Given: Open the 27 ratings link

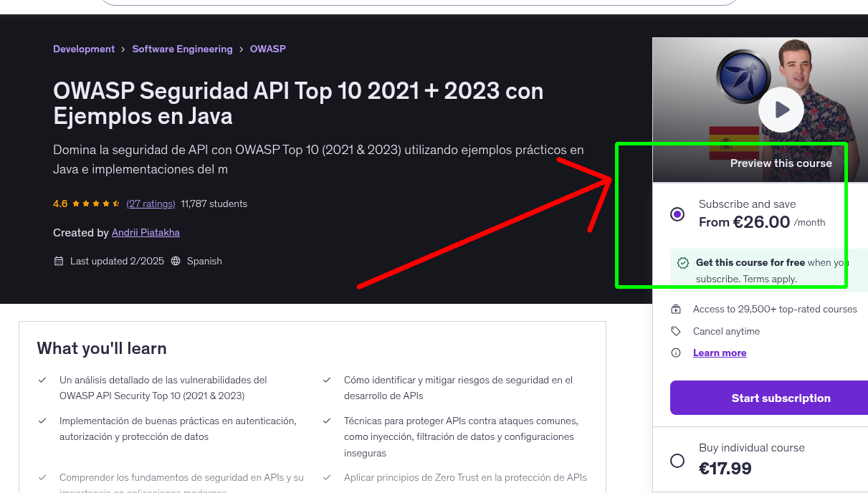Looking at the screenshot, I should point(151,204).
